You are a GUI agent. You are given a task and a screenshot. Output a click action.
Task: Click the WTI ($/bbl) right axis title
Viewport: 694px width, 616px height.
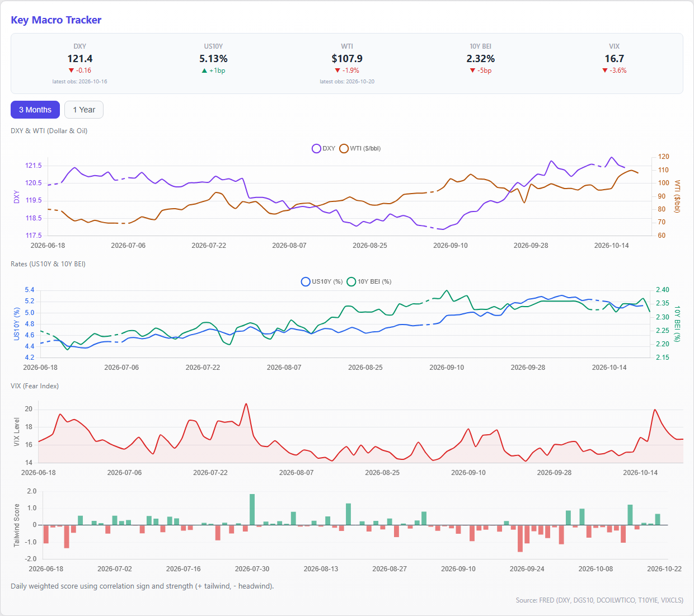[x=677, y=196]
